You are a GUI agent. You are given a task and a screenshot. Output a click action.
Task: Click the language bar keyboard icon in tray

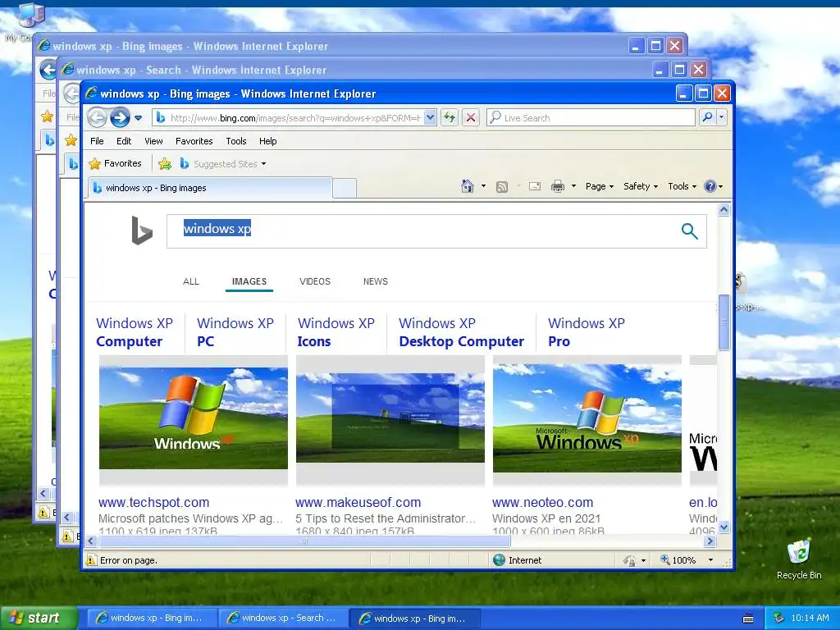click(748, 619)
